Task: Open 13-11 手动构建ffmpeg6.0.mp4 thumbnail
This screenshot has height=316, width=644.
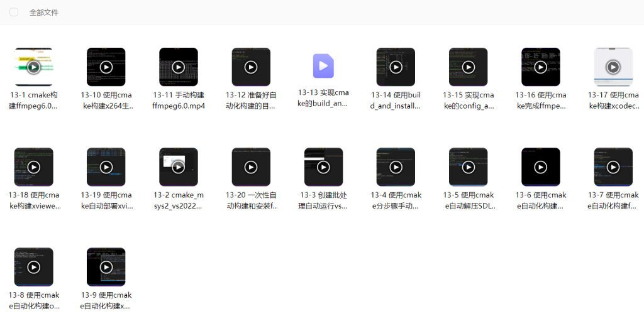Action: (x=179, y=67)
